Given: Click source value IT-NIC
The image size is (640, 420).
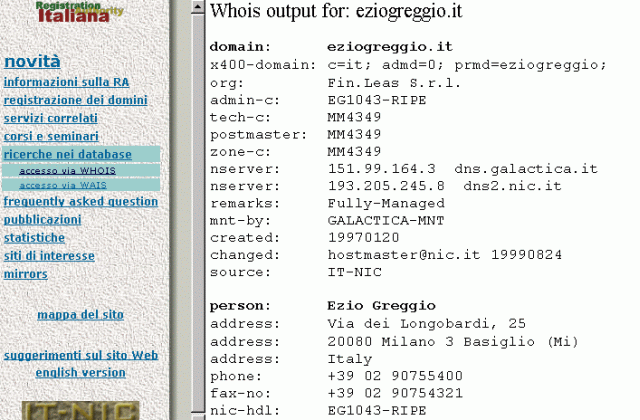Looking at the screenshot, I should (x=354, y=272).
